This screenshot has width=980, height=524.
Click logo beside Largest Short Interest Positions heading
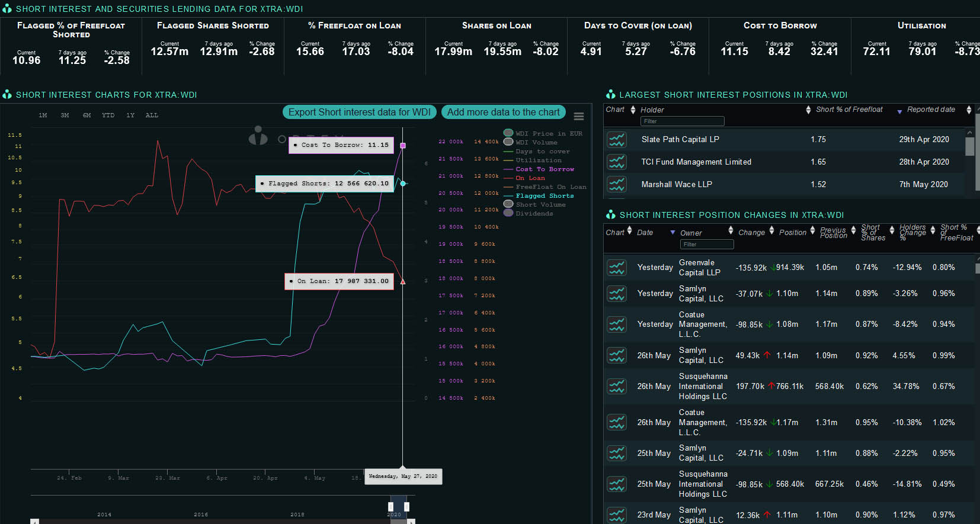click(611, 94)
